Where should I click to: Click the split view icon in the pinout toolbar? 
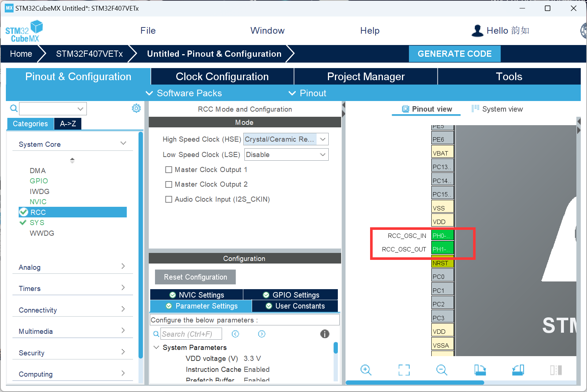point(556,370)
